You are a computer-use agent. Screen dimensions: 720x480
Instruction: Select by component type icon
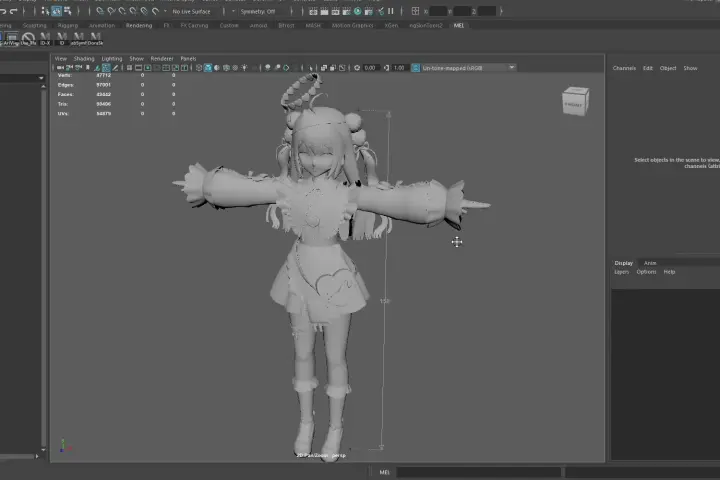click(68, 11)
